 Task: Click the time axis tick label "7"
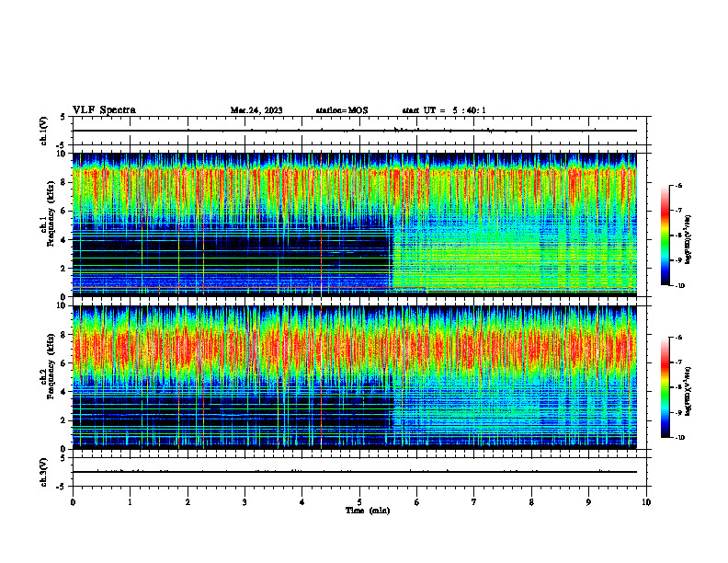474,502
